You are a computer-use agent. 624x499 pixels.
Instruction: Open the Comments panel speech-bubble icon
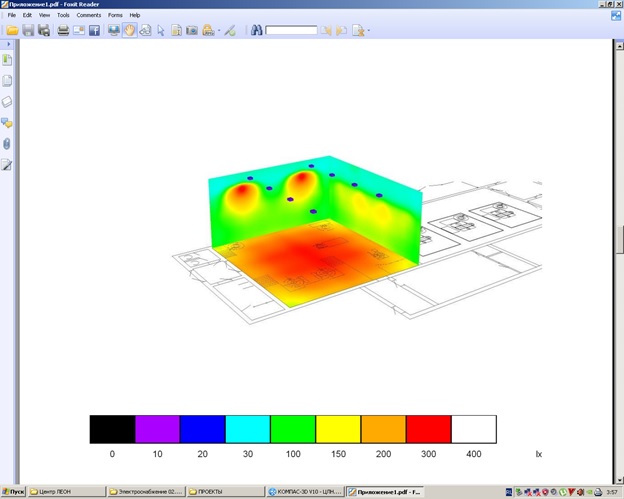[x=7, y=123]
